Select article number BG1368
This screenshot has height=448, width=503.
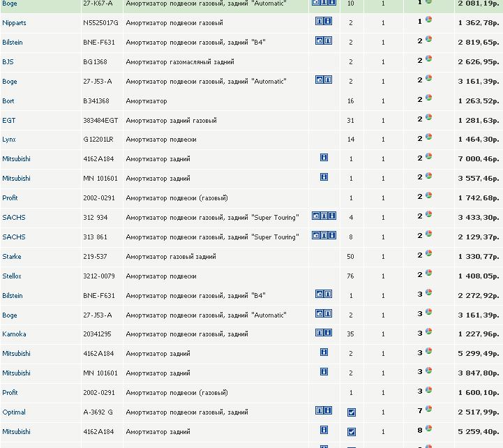96,61
